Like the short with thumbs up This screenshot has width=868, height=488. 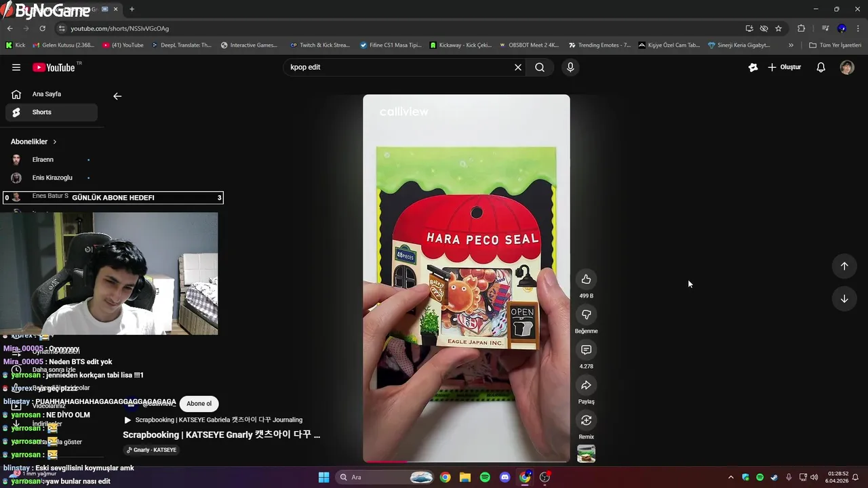tap(586, 279)
